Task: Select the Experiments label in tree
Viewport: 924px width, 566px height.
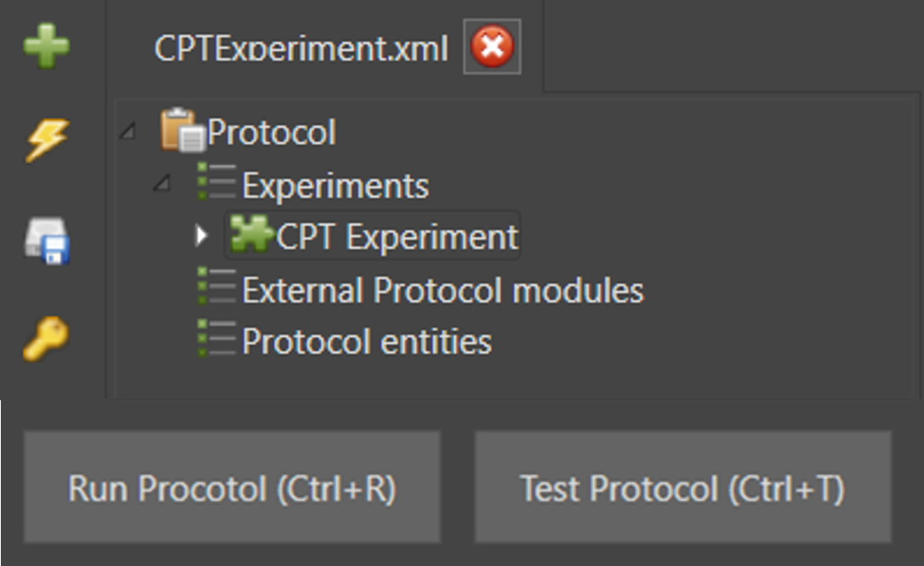Action: tap(335, 185)
